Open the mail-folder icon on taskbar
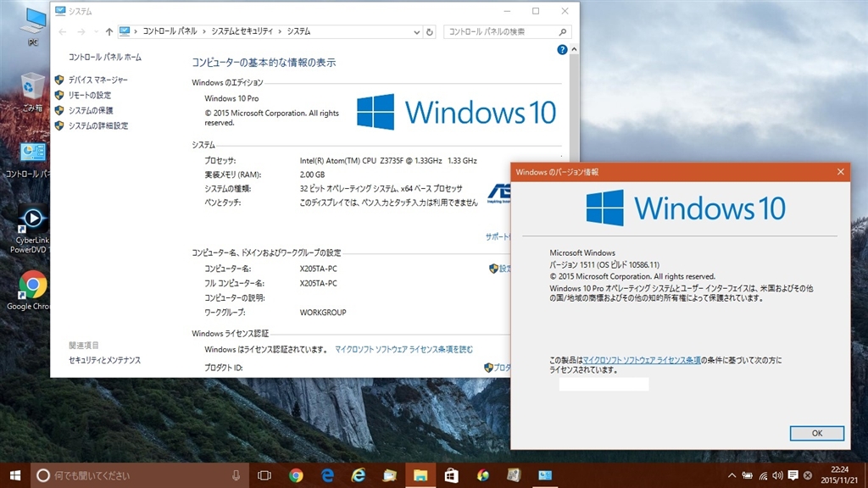This screenshot has width=868, height=488. [x=389, y=475]
